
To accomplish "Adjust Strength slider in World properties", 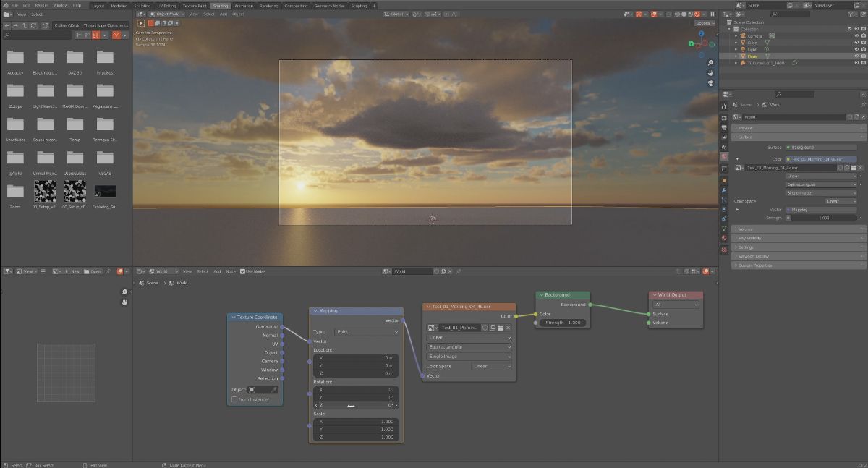I will pos(823,218).
